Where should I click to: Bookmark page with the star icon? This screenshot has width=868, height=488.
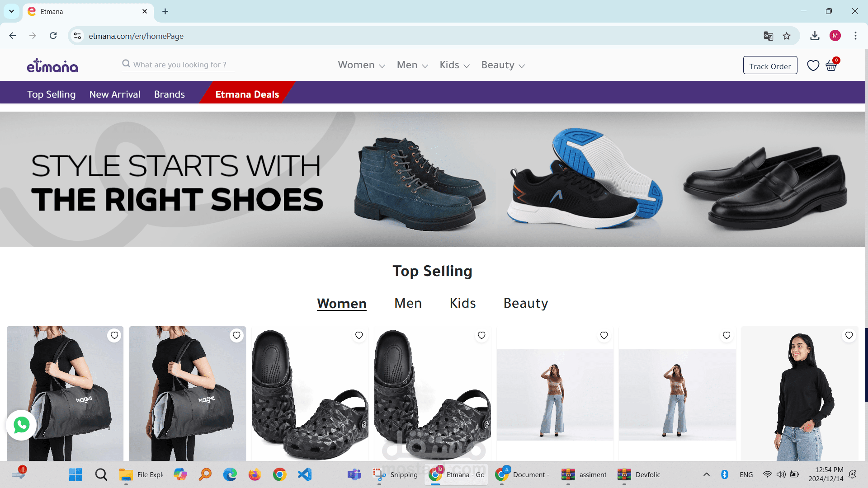pos(787,36)
